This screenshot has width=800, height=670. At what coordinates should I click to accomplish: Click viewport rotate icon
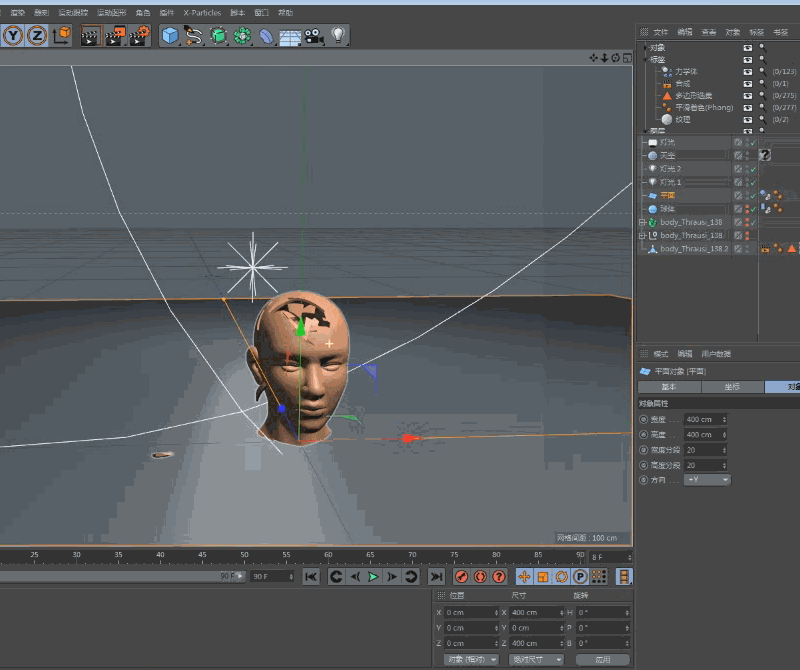click(x=616, y=58)
